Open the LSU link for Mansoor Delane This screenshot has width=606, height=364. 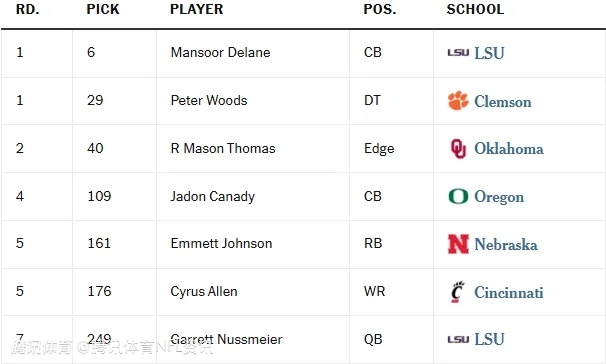pyautogui.click(x=489, y=53)
